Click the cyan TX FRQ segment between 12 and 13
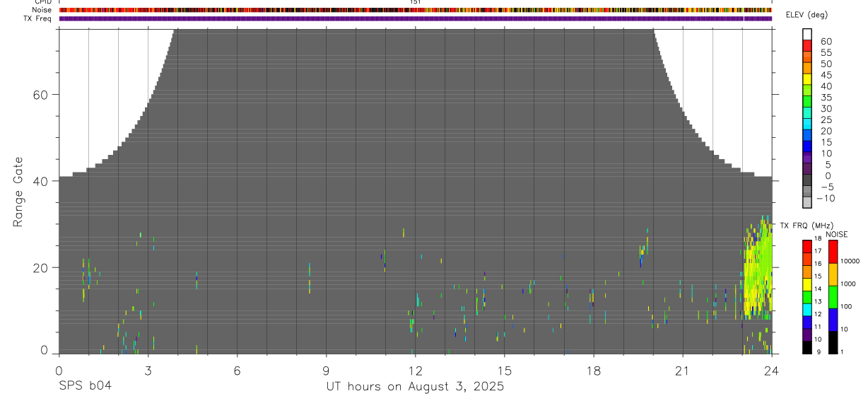Viewport: 868px width, 401px height. tap(807, 309)
